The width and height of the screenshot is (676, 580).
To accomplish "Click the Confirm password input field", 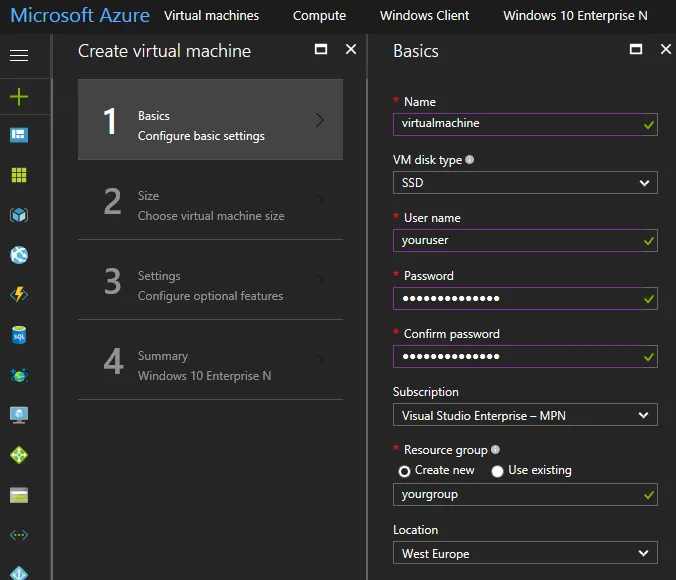I will click(x=525, y=357).
